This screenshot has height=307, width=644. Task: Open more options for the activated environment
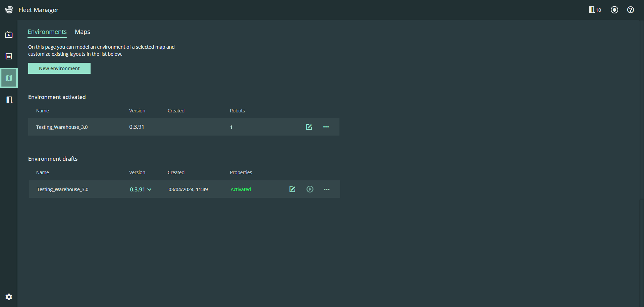(x=326, y=127)
